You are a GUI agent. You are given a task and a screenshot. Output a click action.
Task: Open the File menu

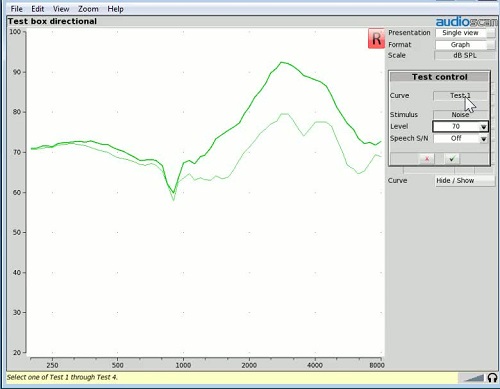click(x=17, y=9)
